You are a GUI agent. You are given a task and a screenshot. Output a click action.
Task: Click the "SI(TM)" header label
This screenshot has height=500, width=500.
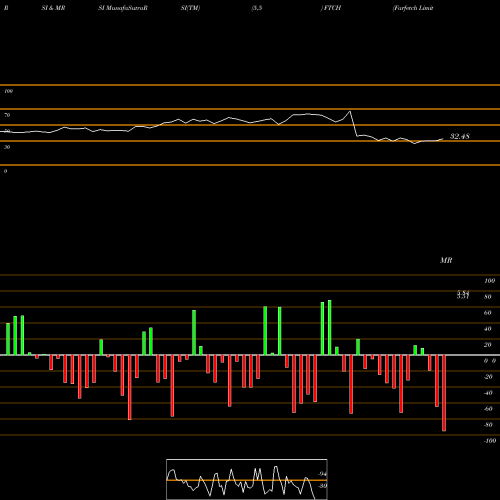(190, 8)
